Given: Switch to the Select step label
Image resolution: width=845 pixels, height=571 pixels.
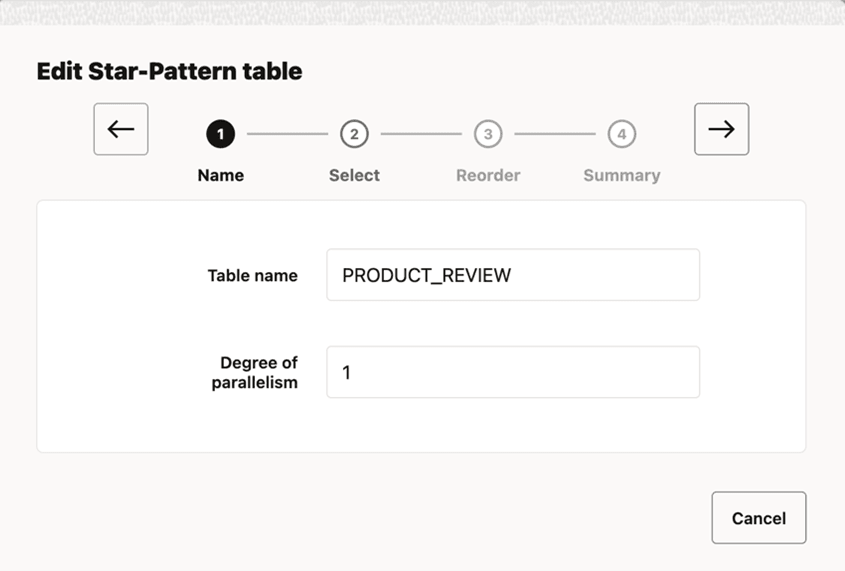Looking at the screenshot, I should click(x=354, y=175).
